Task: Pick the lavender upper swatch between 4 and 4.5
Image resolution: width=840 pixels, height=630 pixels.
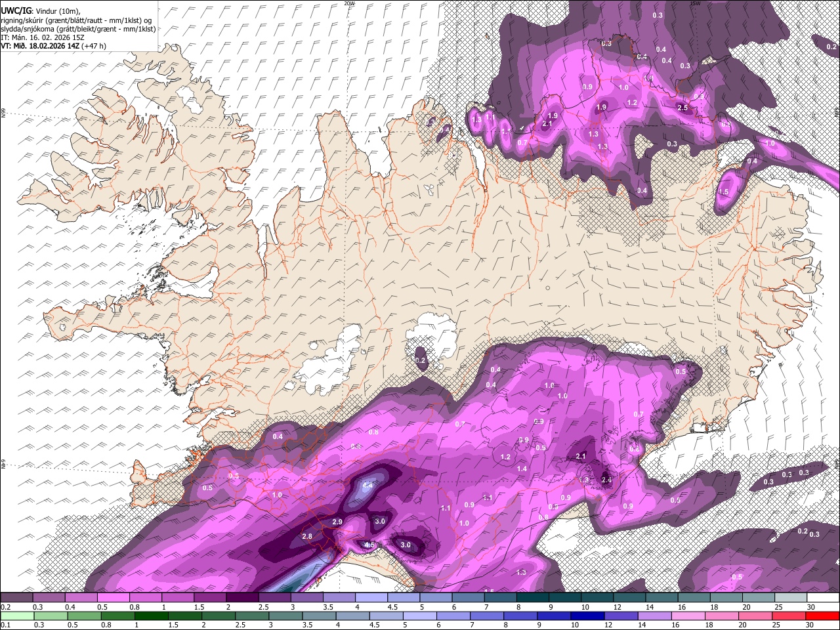Action: (x=371, y=597)
